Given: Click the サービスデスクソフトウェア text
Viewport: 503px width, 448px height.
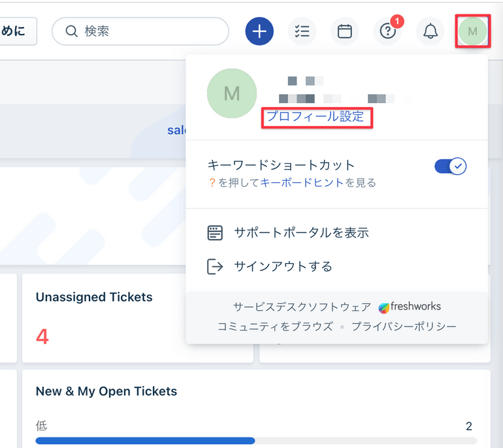Looking at the screenshot, I should coord(302,307).
